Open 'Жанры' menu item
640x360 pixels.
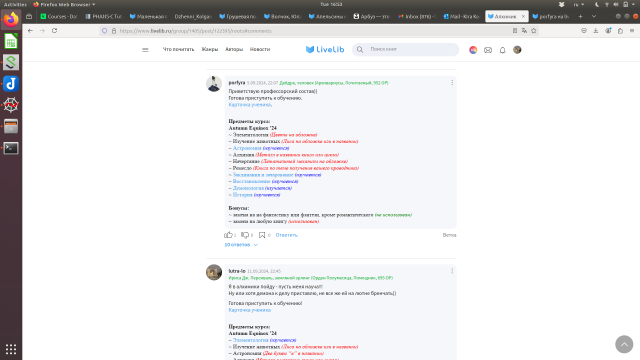(210, 49)
